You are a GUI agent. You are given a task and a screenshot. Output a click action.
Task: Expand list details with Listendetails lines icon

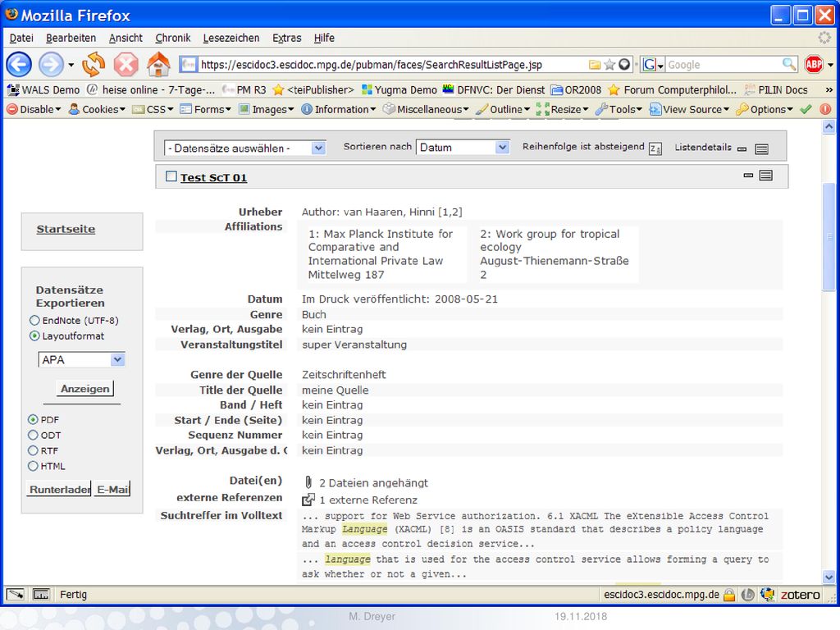(761, 149)
